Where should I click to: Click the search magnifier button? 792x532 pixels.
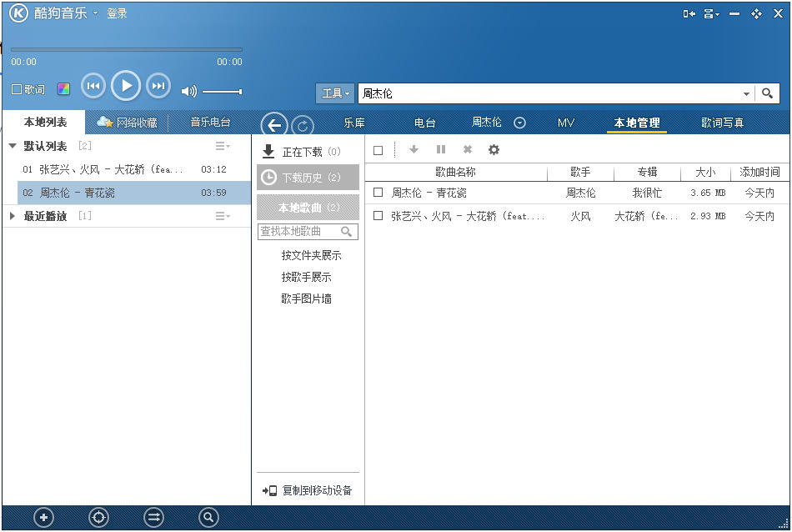pyautogui.click(x=767, y=93)
